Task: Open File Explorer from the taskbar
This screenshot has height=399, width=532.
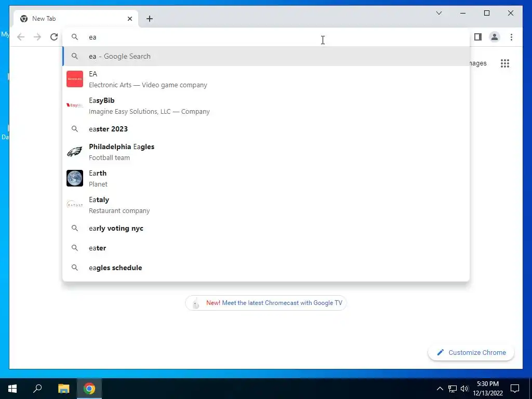Action: coord(63,389)
